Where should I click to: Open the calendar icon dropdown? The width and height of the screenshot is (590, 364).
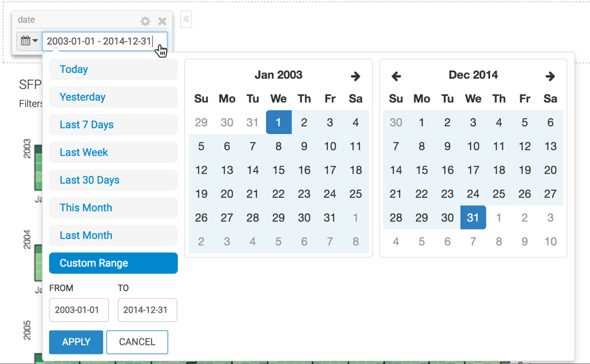29,41
